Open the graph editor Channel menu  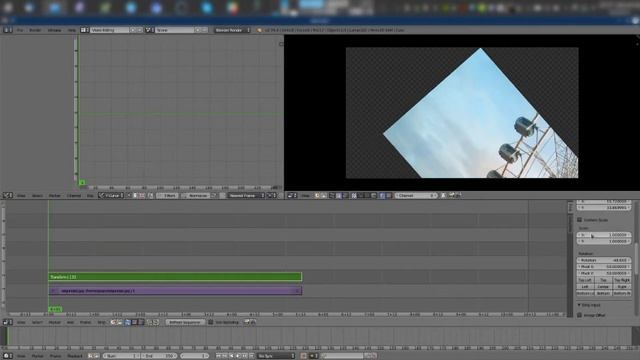[x=74, y=196]
